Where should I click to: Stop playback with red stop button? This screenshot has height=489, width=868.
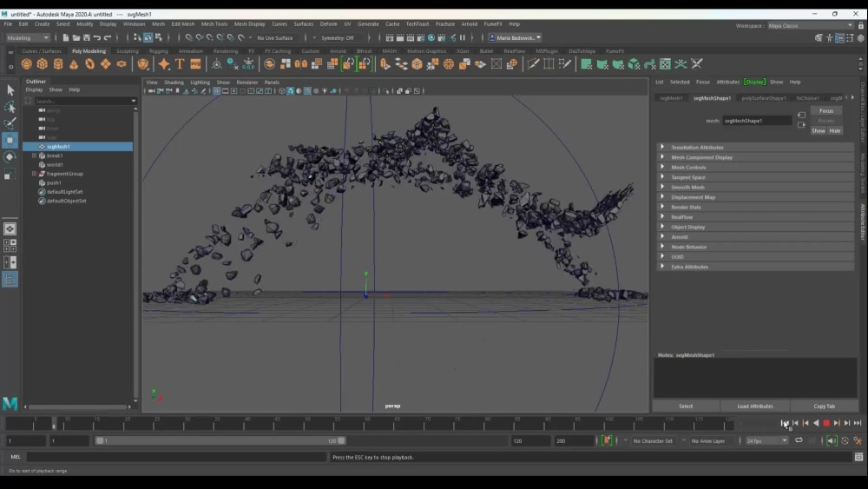[x=826, y=423]
